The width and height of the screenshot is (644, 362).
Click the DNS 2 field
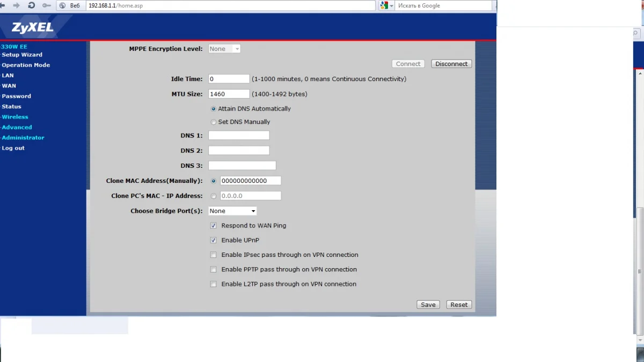[x=239, y=151]
